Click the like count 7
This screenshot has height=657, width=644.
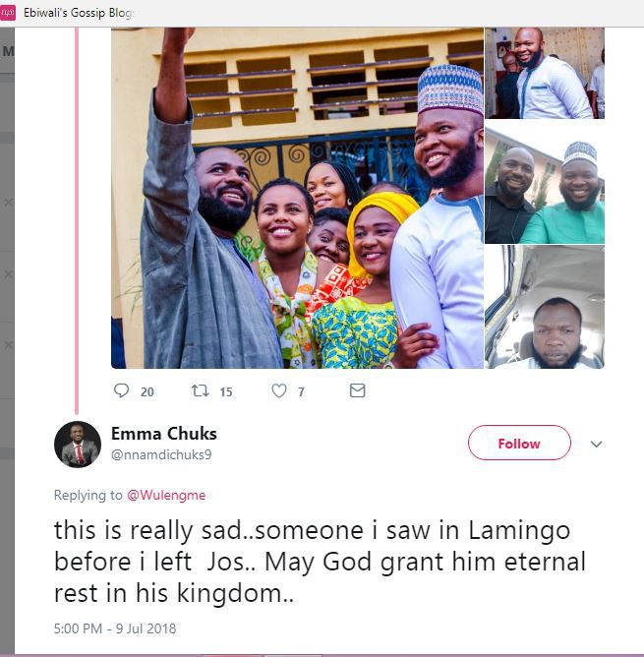(301, 391)
